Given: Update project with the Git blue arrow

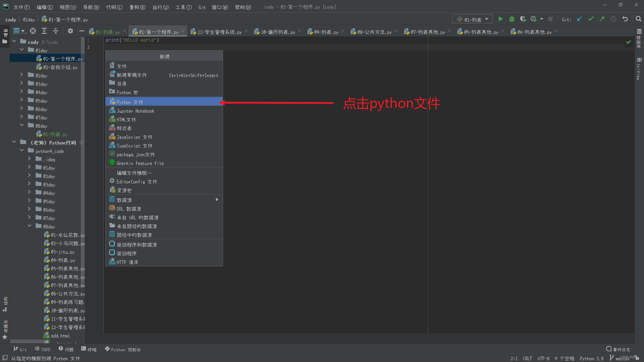Looking at the screenshot, I should pyautogui.click(x=579, y=19).
